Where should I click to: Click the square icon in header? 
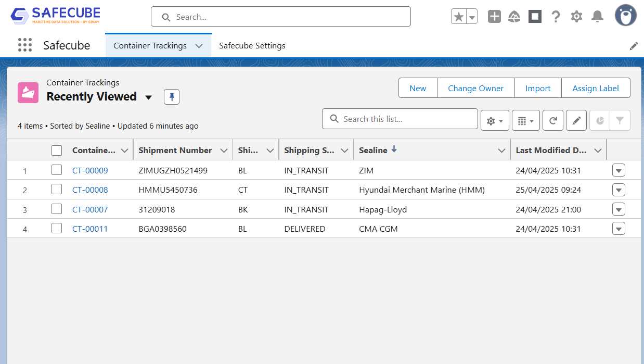pyautogui.click(x=535, y=17)
